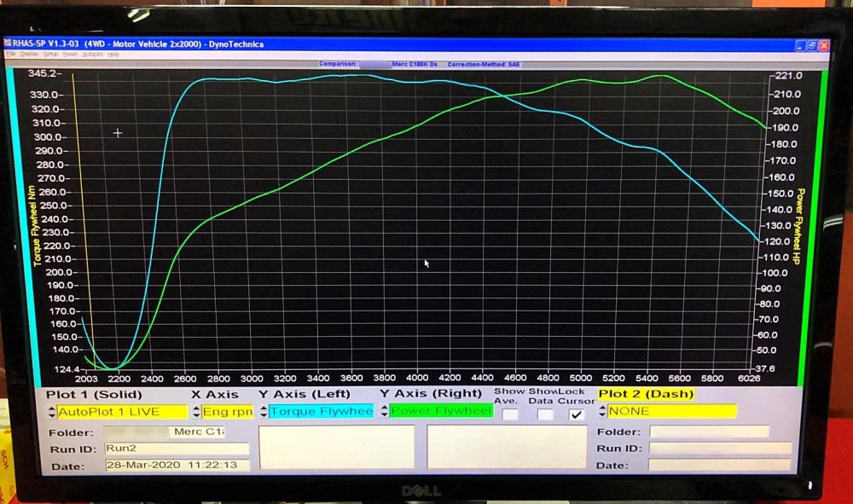Click the empty Plot 2 Run ID field
The width and height of the screenshot is (853, 504).
[720, 449]
